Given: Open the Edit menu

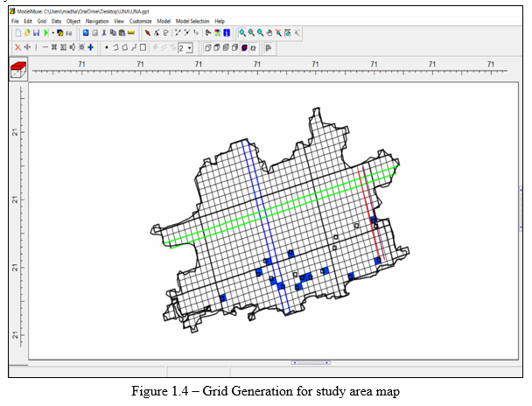Looking at the screenshot, I should point(28,21).
